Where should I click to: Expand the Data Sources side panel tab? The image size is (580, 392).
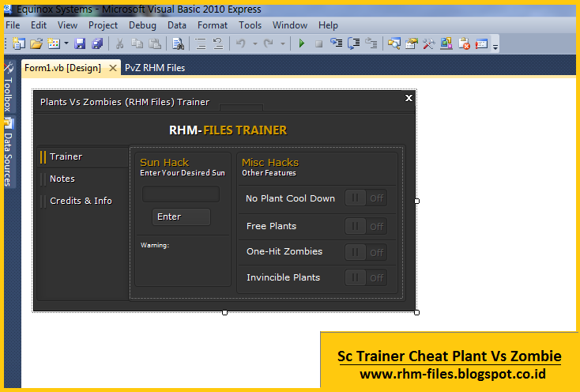9,153
